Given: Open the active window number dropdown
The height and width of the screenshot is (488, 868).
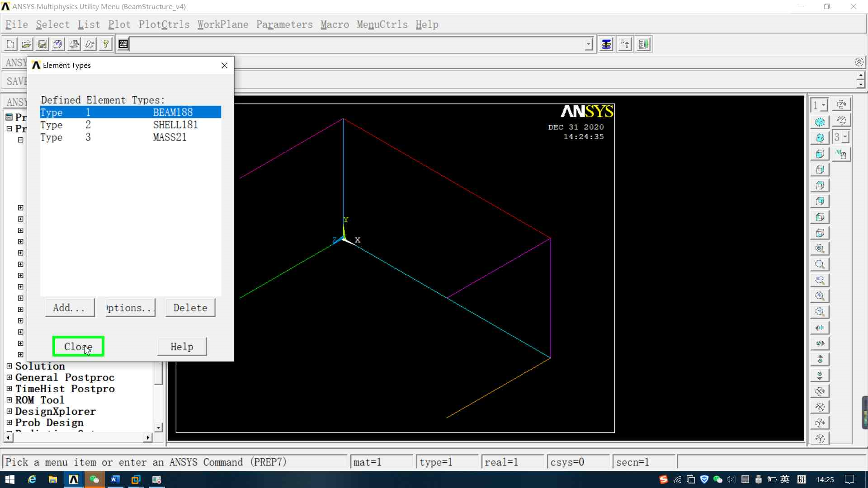Looking at the screenshot, I should (x=823, y=105).
